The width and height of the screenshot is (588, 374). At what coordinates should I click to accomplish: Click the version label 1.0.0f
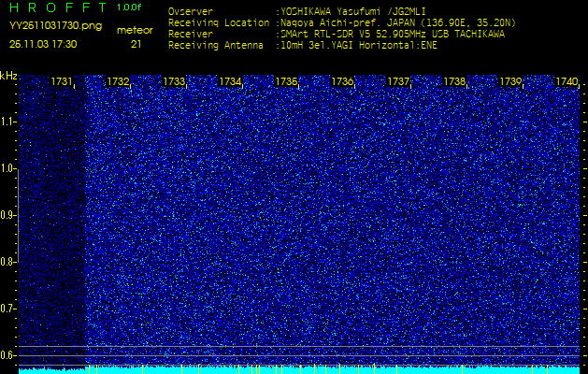(129, 7)
